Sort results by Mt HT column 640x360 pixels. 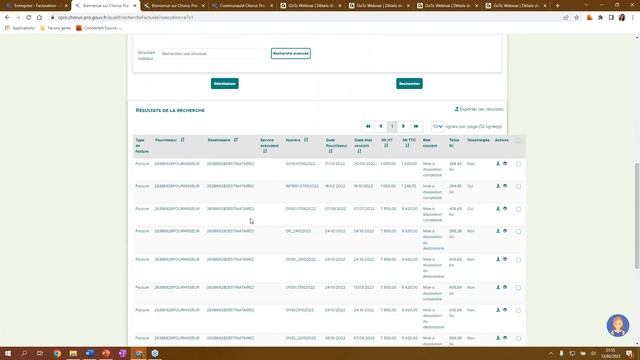coord(386,145)
